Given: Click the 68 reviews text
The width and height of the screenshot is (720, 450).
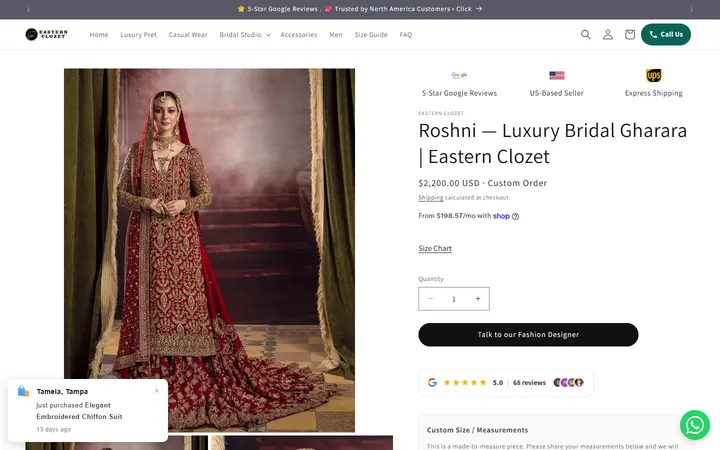Looking at the screenshot, I should pos(529,382).
